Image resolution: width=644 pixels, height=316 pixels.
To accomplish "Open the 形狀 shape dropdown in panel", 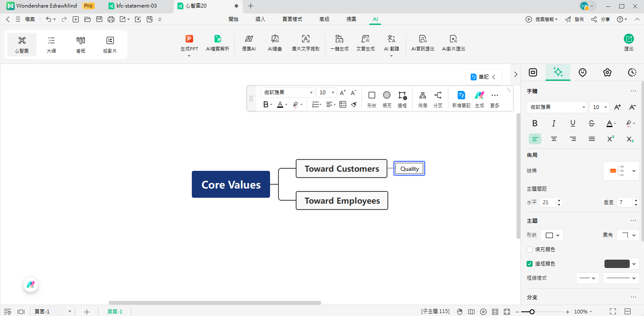I will (552, 235).
